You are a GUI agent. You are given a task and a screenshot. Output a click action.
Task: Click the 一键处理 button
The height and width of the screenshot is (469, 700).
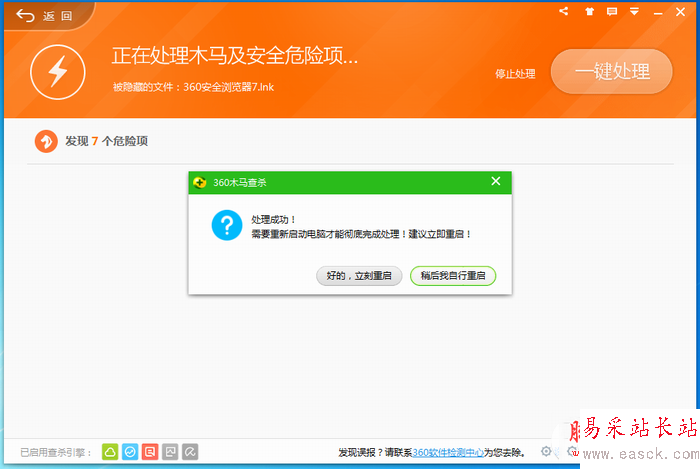(612, 71)
